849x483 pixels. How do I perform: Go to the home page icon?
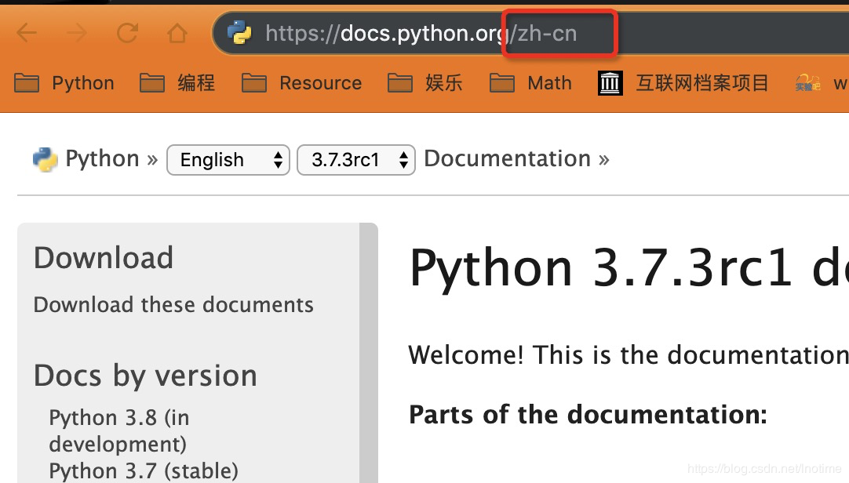(177, 34)
